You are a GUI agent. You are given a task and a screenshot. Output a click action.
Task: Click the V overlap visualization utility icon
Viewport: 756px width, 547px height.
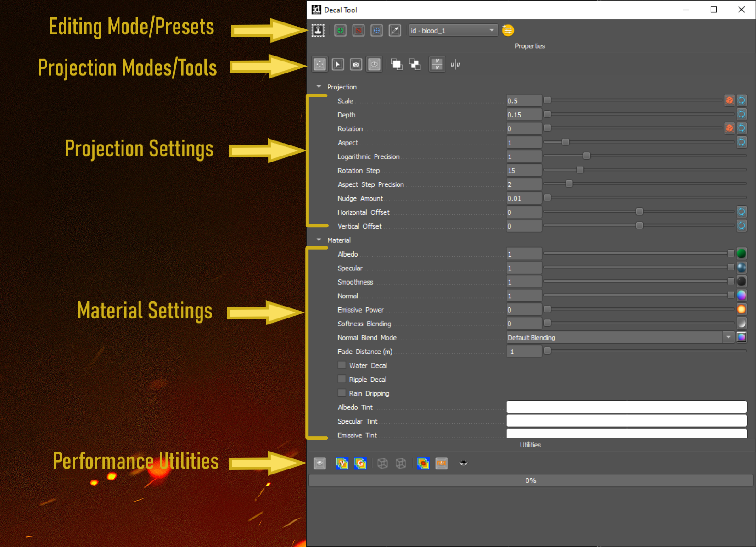coord(342,463)
